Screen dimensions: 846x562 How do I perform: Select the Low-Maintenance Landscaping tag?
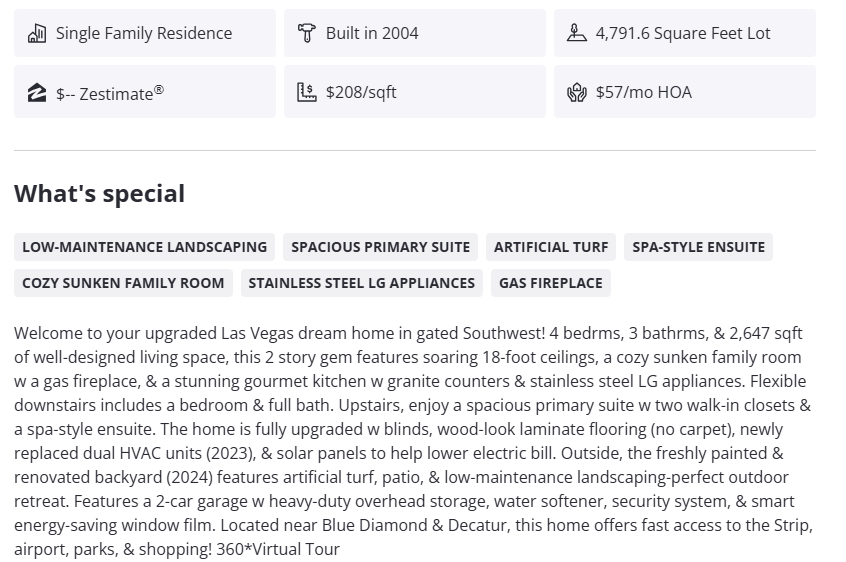[144, 247]
